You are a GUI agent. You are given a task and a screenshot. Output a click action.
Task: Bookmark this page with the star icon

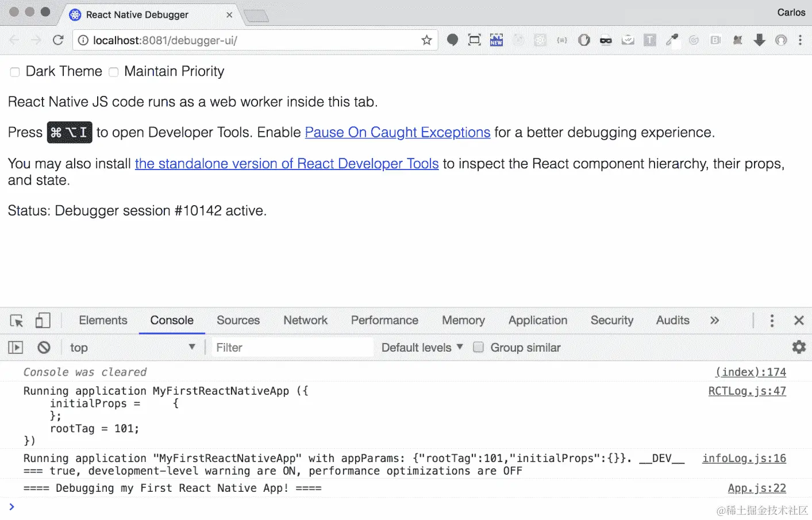[x=426, y=40]
